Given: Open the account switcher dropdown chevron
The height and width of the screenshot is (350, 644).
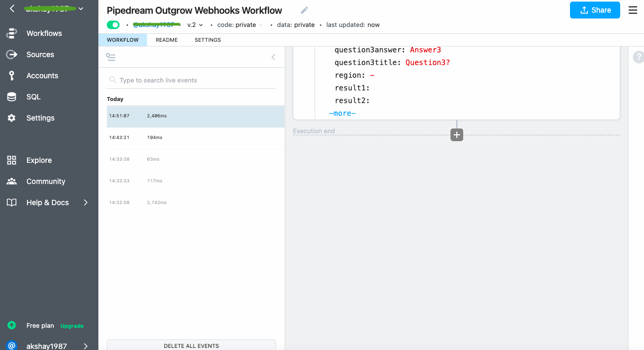Looking at the screenshot, I should click(x=81, y=9).
